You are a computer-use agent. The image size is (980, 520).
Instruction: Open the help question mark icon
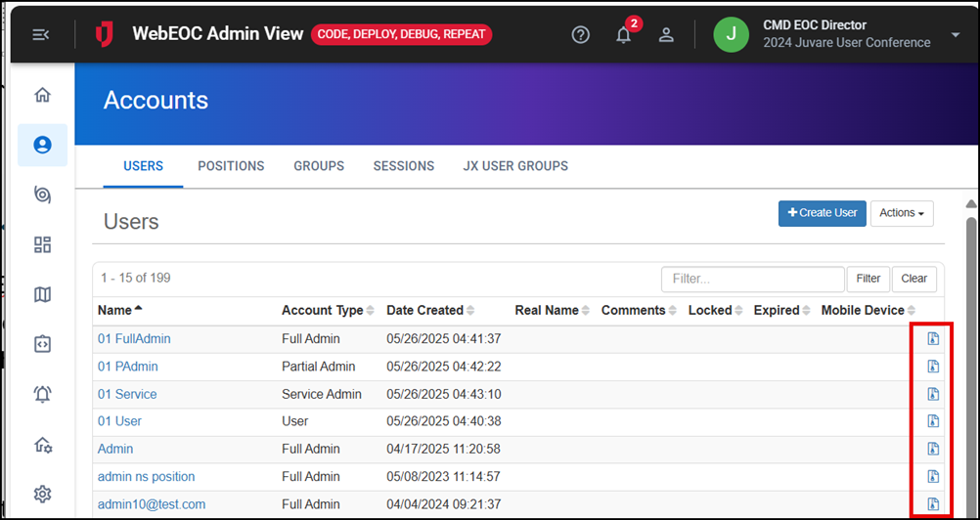point(581,35)
